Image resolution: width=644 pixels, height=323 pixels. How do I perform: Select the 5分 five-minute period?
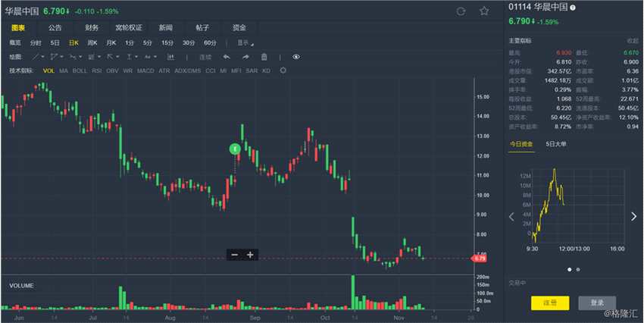pyautogui.click(x=148, y=42)
